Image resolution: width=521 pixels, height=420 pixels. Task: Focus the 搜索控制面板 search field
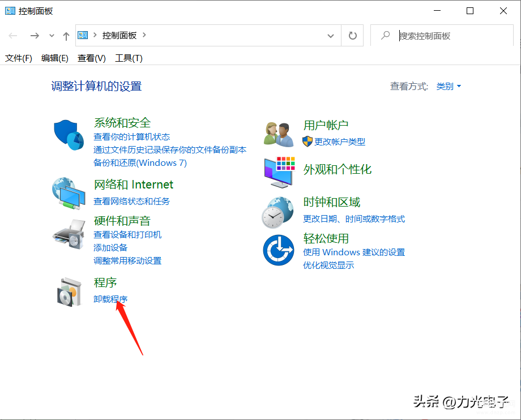point(442,36)
